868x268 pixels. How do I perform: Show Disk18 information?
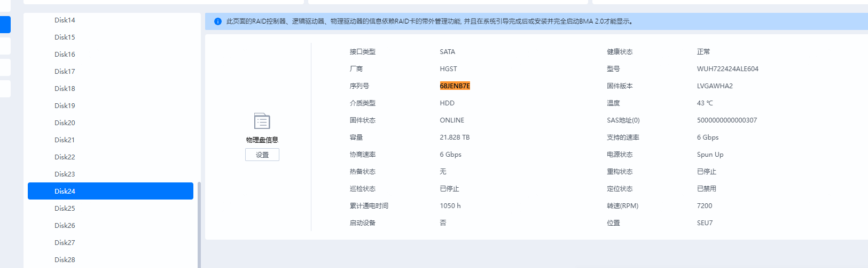click(65, 89)
